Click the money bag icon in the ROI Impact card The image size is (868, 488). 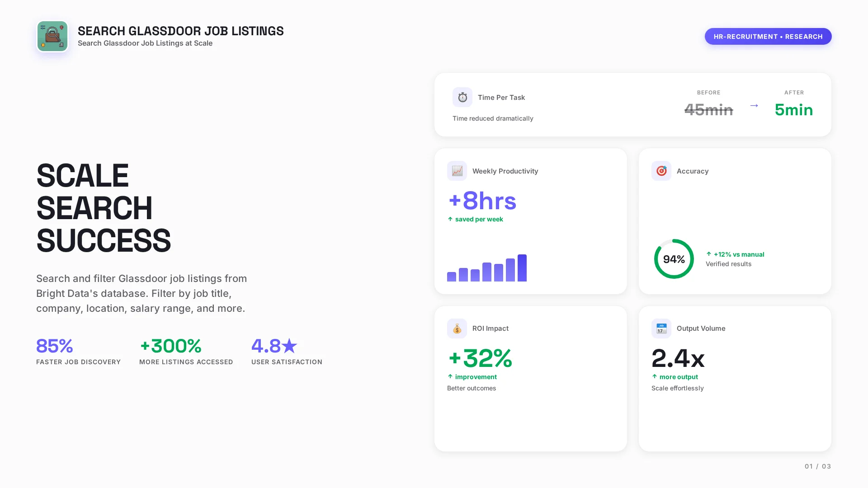[x=457, y=328]
